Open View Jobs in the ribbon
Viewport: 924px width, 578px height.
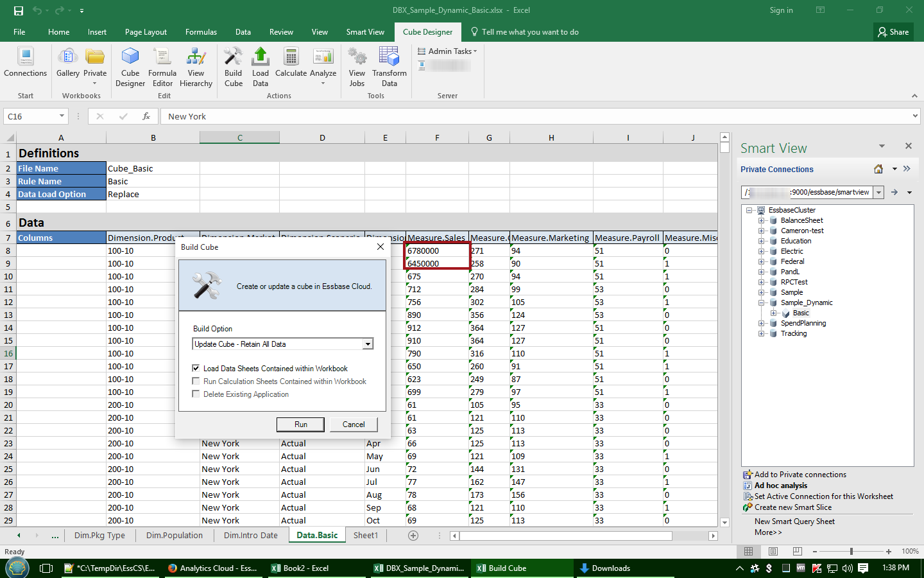pos(357,67)
